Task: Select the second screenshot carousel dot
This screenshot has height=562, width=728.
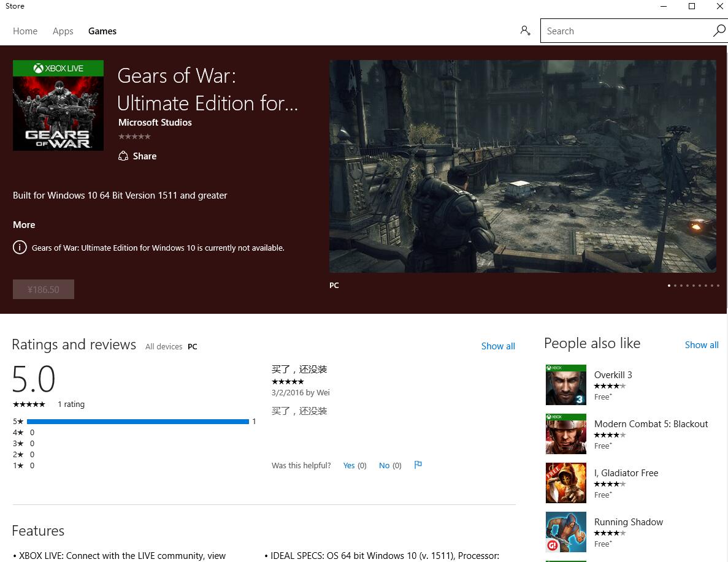Action: [x=675, y=286]
